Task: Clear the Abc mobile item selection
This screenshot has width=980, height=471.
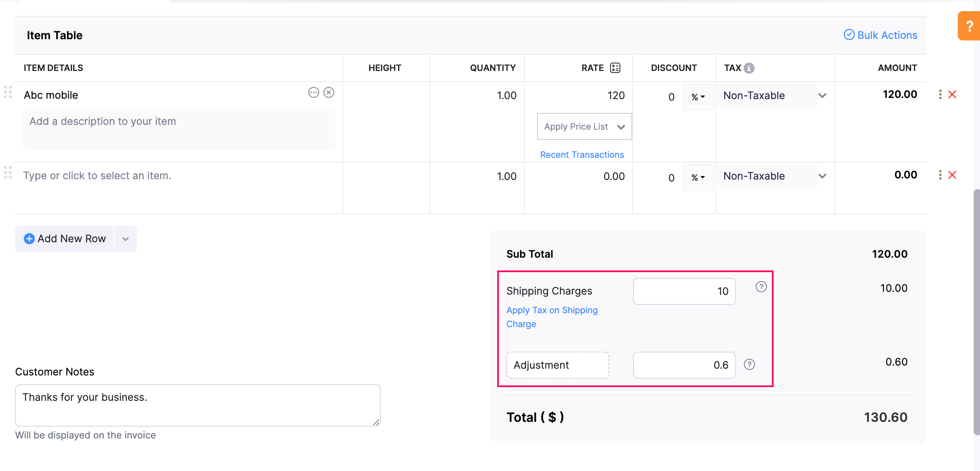Action: point(329,93)
